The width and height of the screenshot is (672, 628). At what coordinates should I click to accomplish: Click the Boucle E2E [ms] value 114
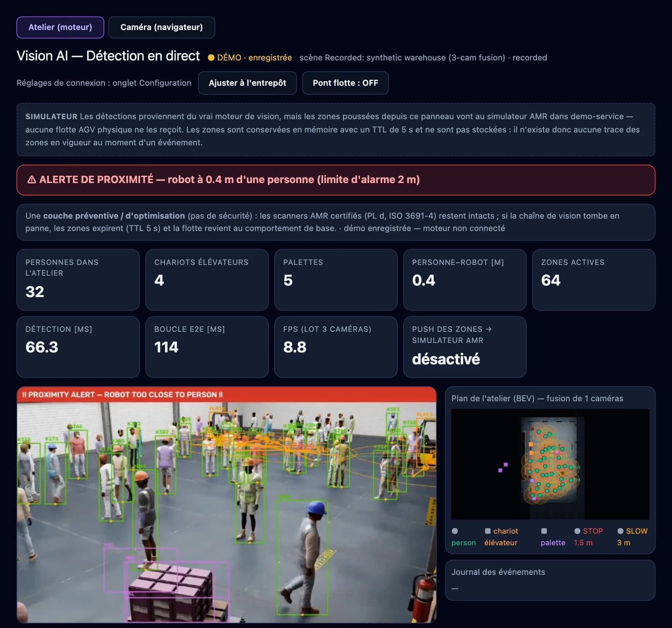[166, 347]
